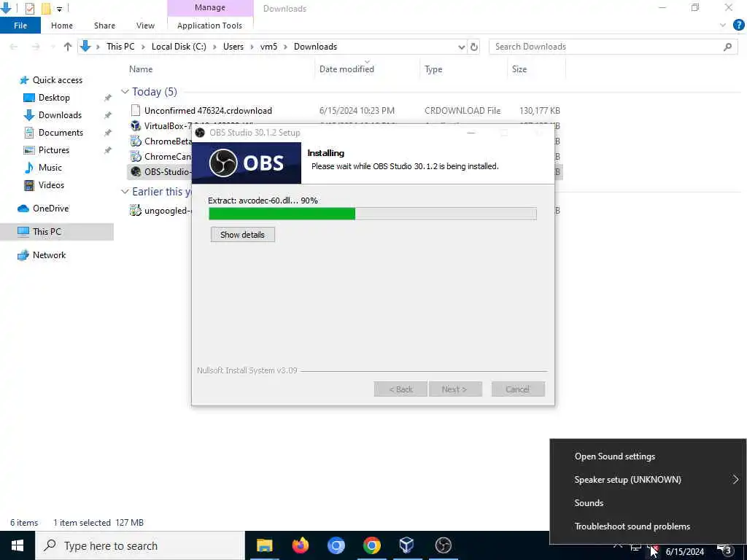Image resolution: width=747 pixels, height=560 pixels.
Task: Open Explorer help question mark icon
Action: [x=738, y=26]
